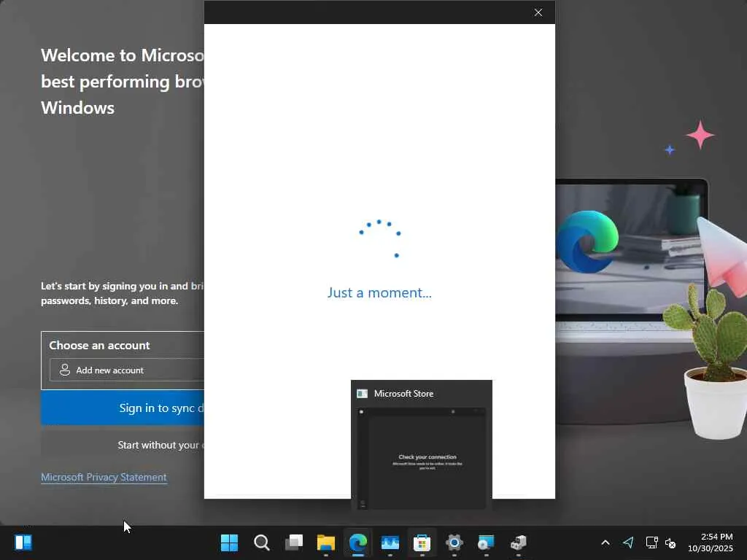The width and height of the screenshot is (747, 560).
Task: Open the Microsoft Privacy Statement link
Action: (104, 477)
